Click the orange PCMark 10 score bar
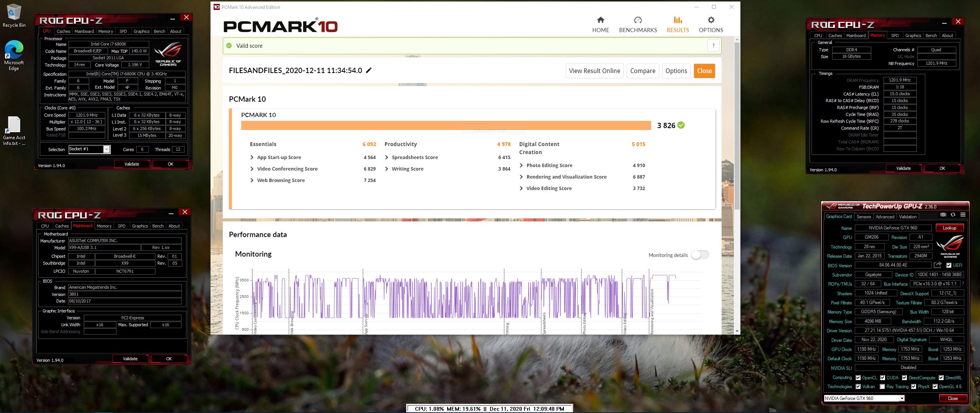 (446, 125)
